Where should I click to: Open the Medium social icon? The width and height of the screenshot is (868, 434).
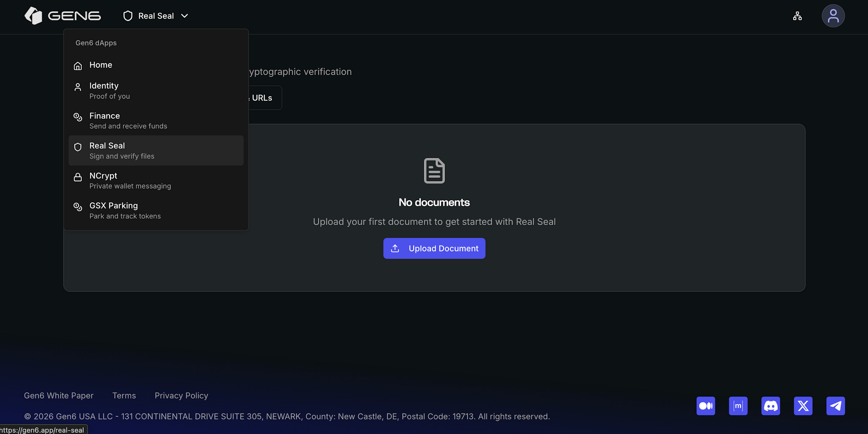tap(705, 406)
